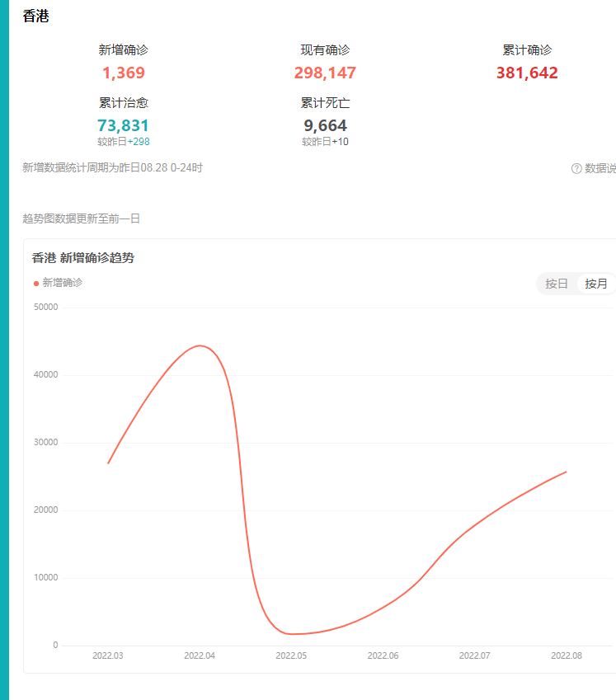Screen dimensions: 616x700
Task: Toggle the 新增确诊 legend dot
Action: tap(36, 284)
